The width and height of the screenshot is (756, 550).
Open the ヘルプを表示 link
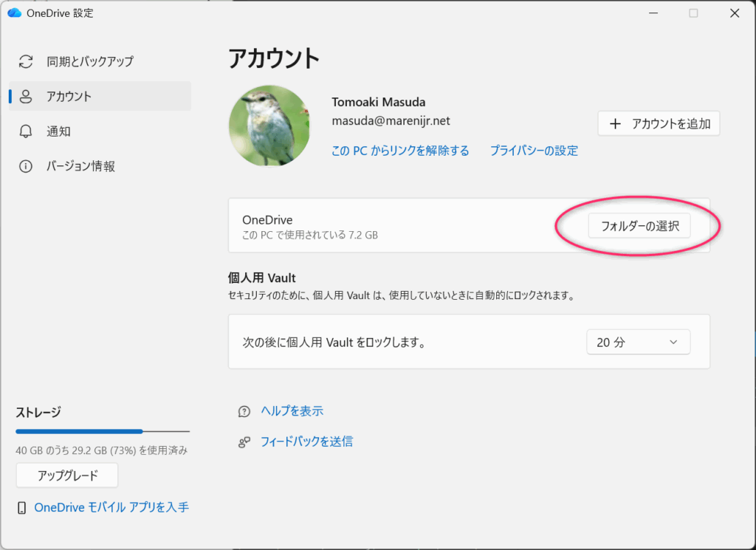coord(292,411)
